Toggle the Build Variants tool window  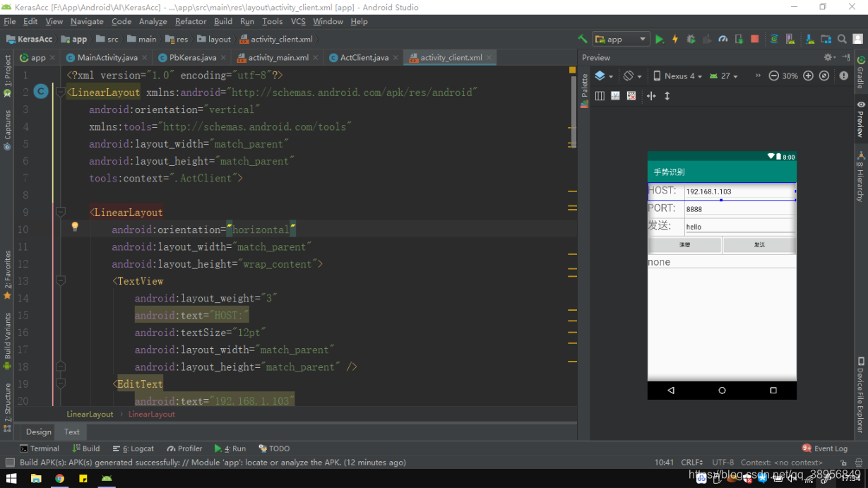7,342
